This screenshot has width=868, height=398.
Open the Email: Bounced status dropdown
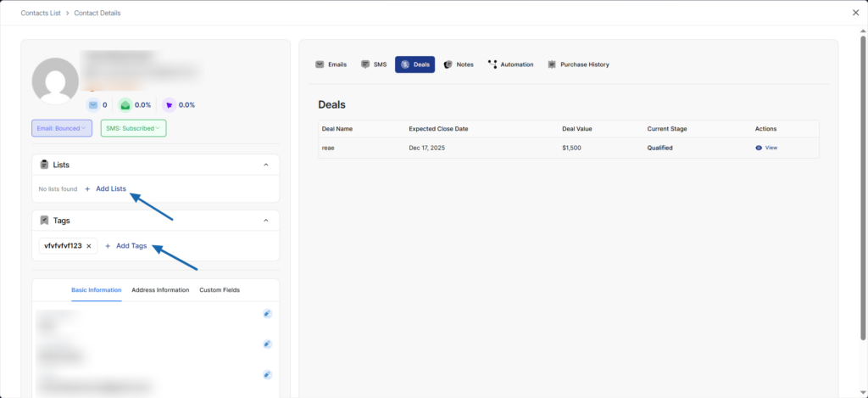click(61, 128)
